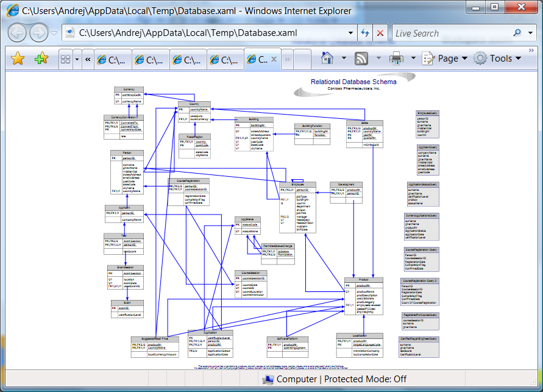This screenshot has height=392, width=543.
Task: Open the Favorites Center star
Action: pyautogui.click(x=18, y=59)
